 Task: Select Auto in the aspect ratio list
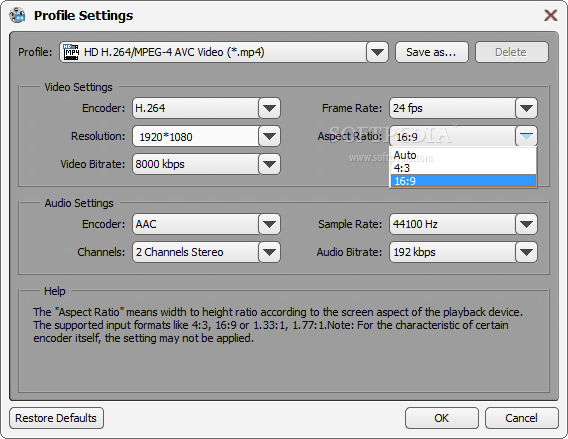click(x=463, y=155)
